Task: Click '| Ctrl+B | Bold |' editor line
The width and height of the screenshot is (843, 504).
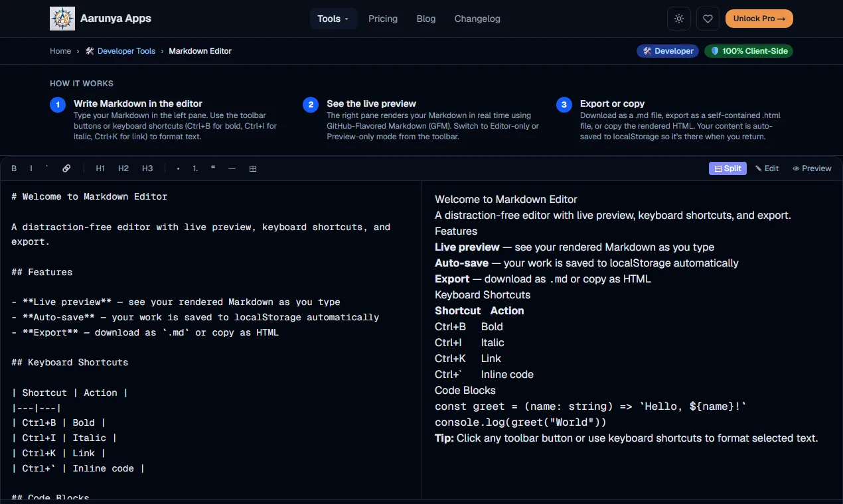Action: [58, 422]
